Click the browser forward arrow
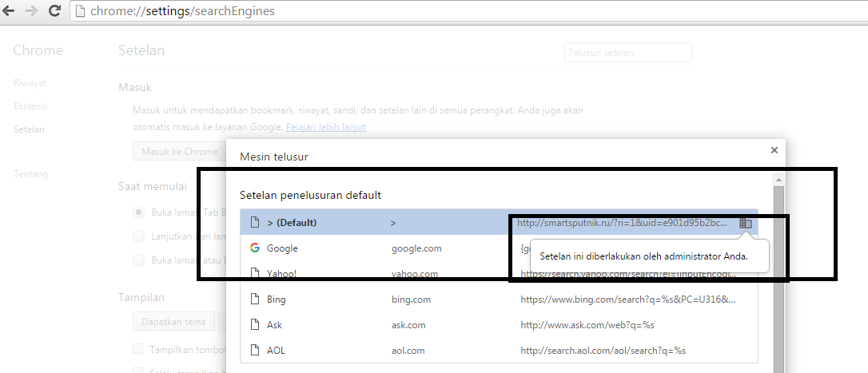This screenshot has width=868, height=373. (31, 10)
